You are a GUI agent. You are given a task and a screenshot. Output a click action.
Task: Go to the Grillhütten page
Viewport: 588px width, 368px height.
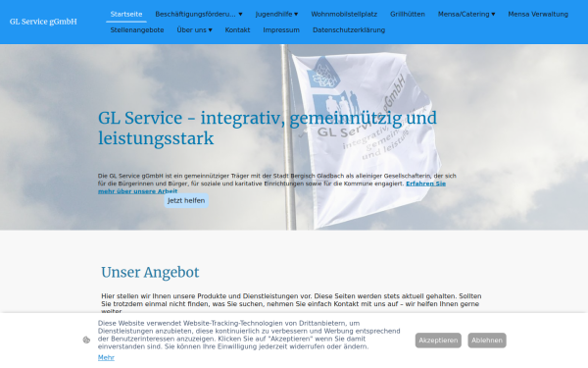[408, 15]
